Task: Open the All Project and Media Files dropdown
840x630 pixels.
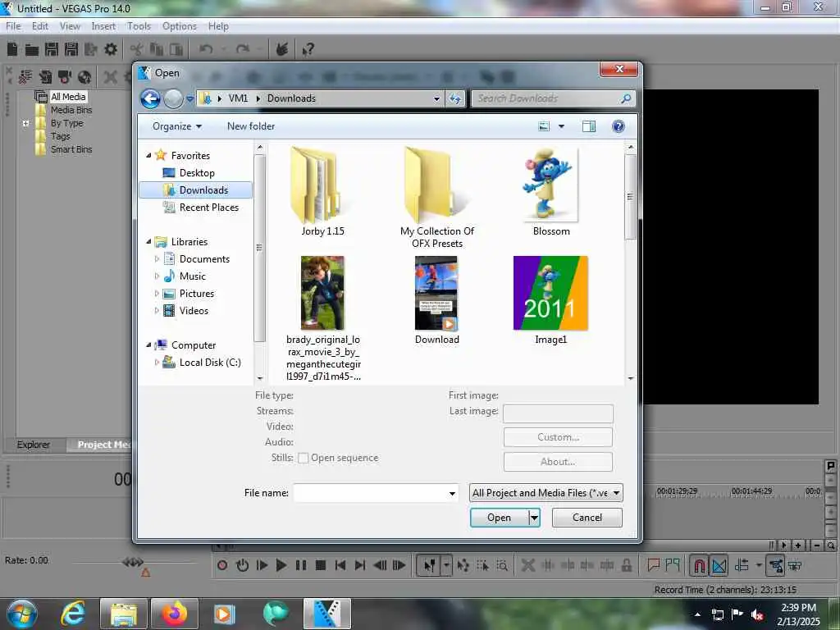Action: pyautogui.click(x=546, y=493)
